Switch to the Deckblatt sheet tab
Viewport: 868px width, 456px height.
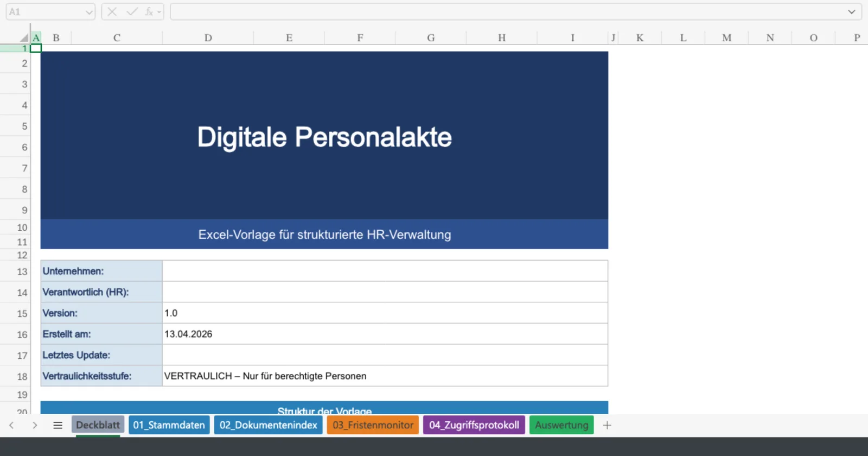(x=98, y=425)
